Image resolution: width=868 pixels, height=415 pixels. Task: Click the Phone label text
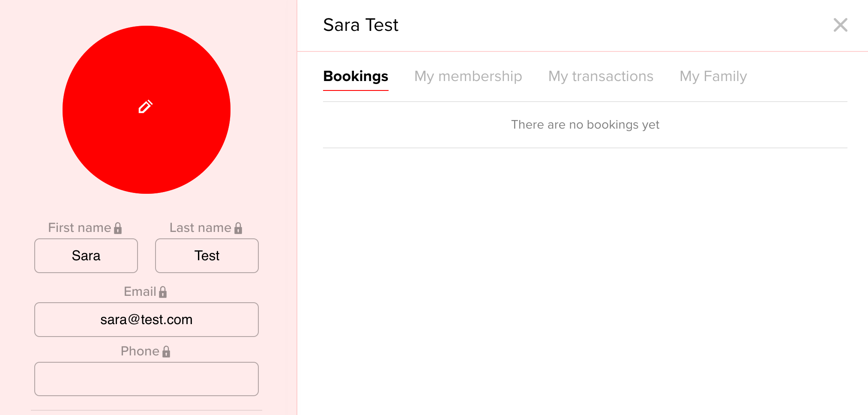[140, 351]
